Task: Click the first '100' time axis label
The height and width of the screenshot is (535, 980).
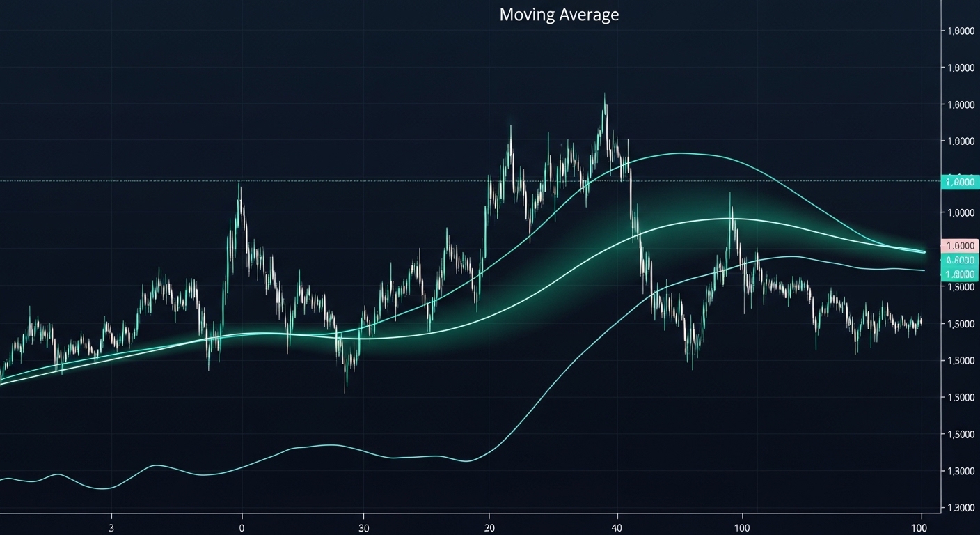Action: (x=742, y=525)
